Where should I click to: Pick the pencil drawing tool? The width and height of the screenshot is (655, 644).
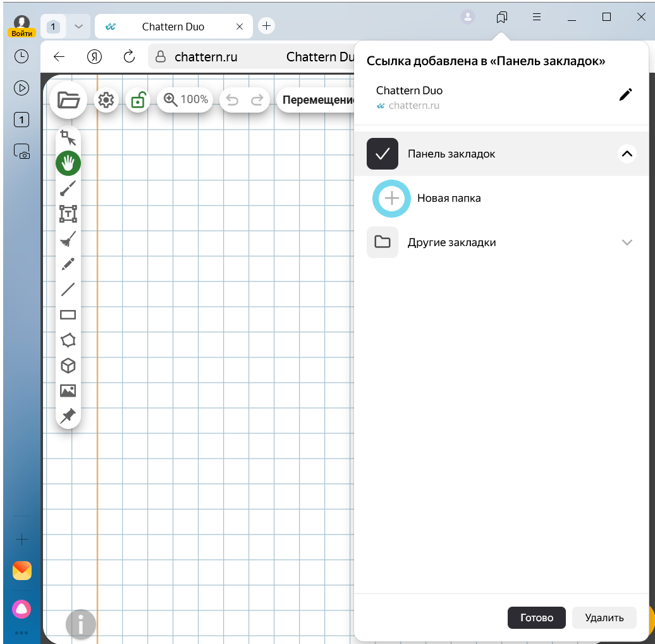tap(68, 264)
